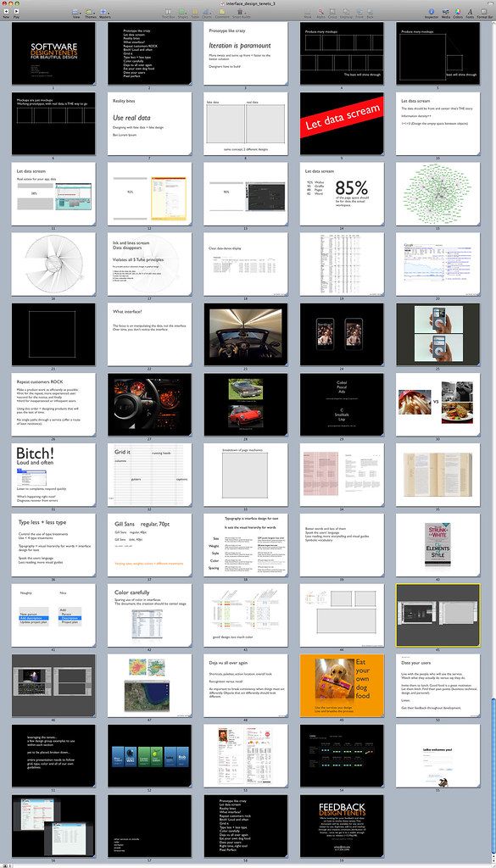
Task: Select the What interface? slide
Action: click(149, 334)
